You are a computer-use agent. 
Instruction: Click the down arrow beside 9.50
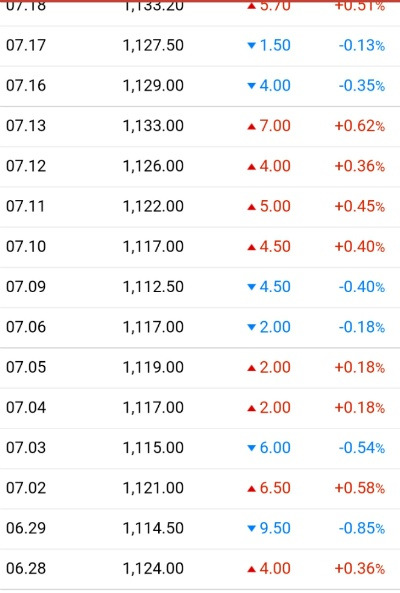pyautogui.click(x=251, y=529)
